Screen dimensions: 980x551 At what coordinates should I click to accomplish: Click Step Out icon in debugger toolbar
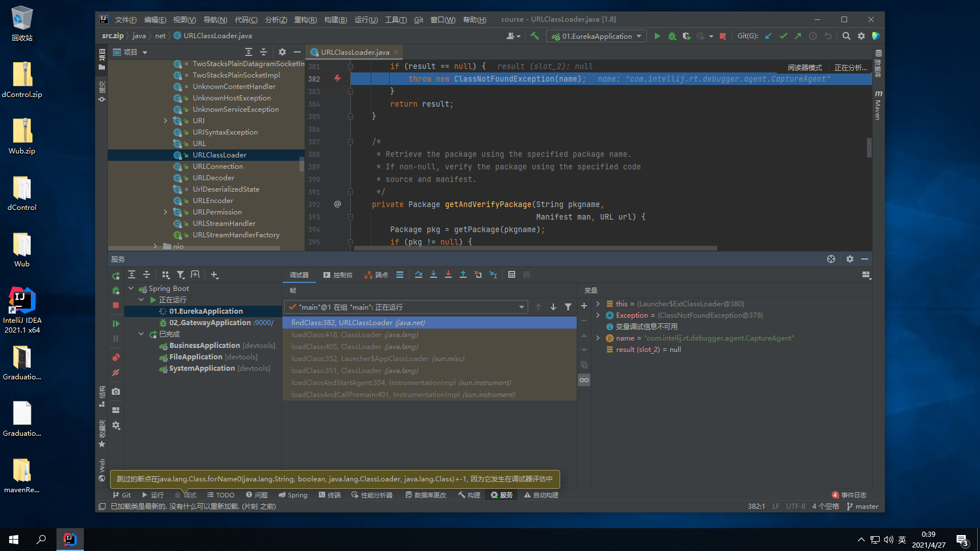[x=463, y=274]
